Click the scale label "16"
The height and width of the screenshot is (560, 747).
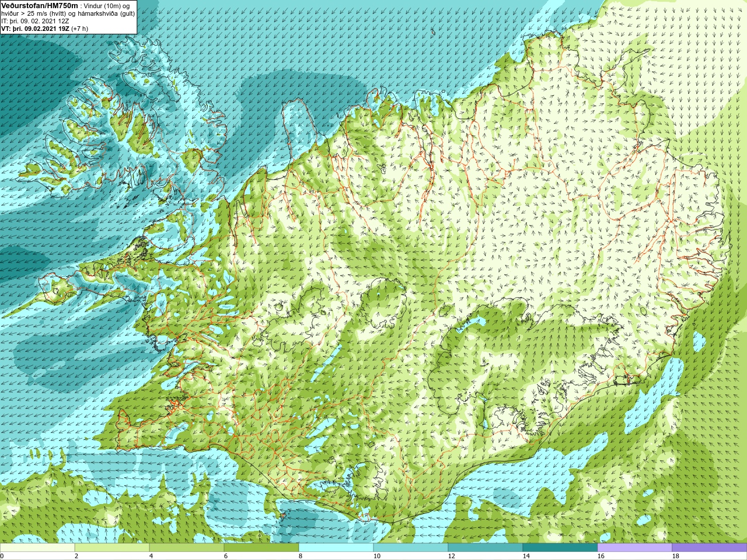(601, 556)
